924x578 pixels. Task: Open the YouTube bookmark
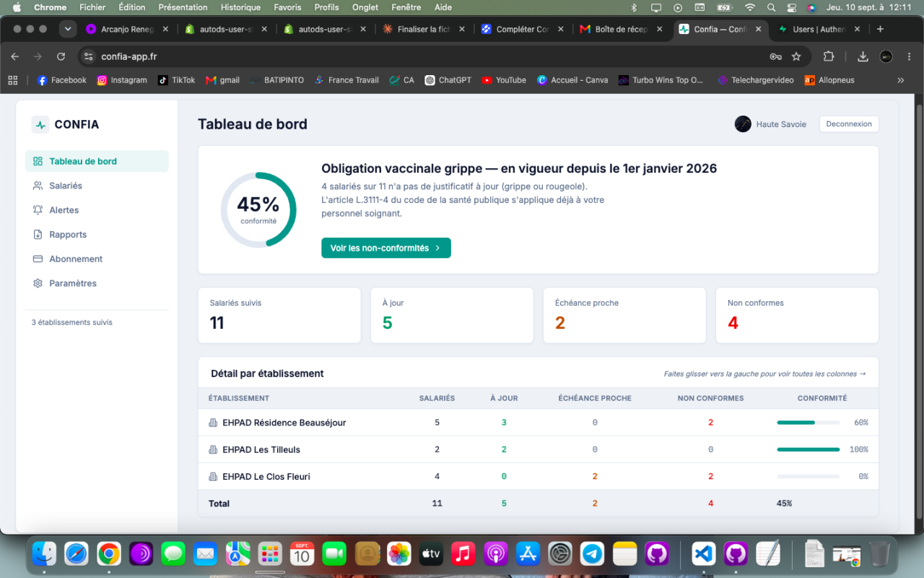[504, 80]
